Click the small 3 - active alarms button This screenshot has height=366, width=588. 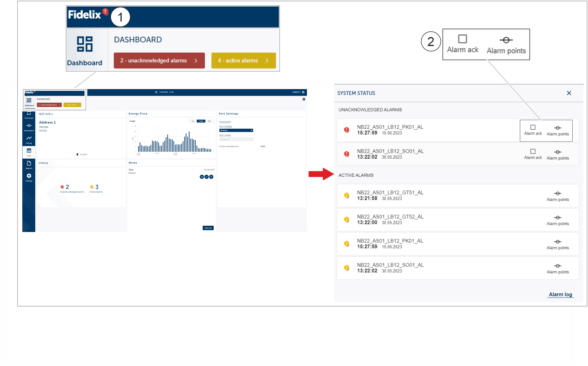click(x=72, y=105)
